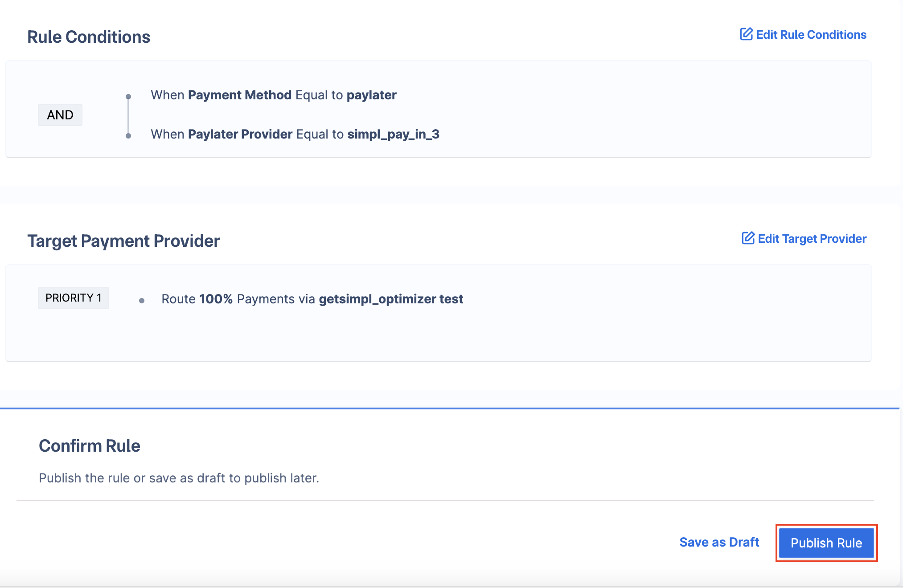Click the Paylater Provider simpl_pay_in_3 condition

pyautogui.click(x=295, y=134)
